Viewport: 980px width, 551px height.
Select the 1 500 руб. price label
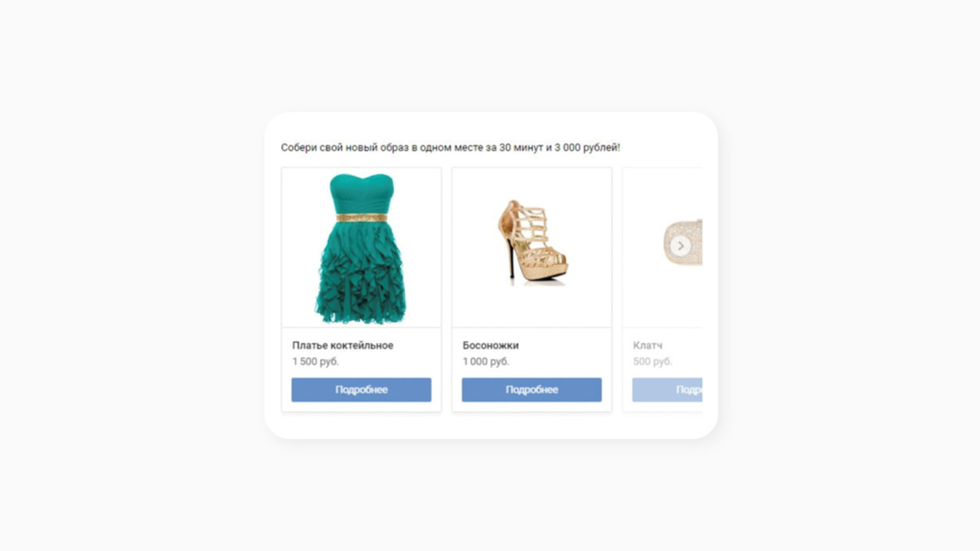click(316, 362)
